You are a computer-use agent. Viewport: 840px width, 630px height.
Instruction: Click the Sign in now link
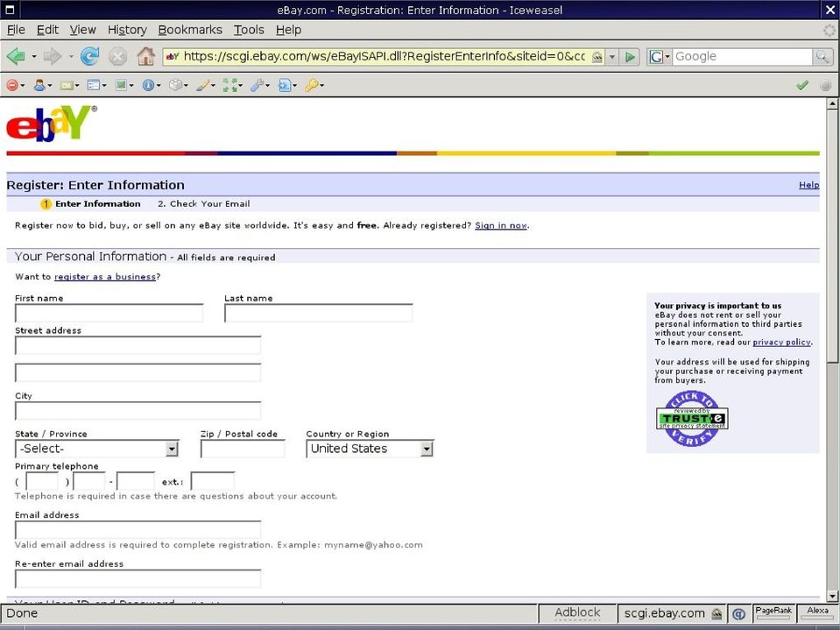(x=501, y=225)
